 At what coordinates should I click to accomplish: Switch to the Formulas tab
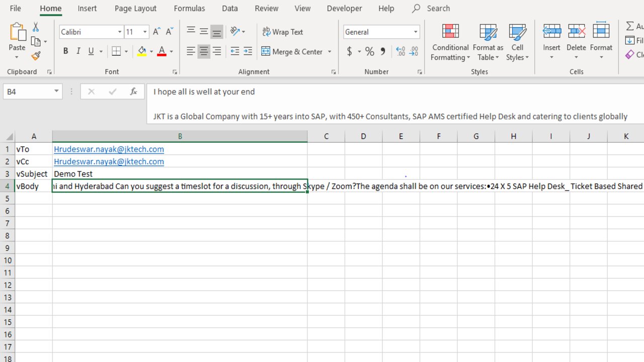[189, 9]
